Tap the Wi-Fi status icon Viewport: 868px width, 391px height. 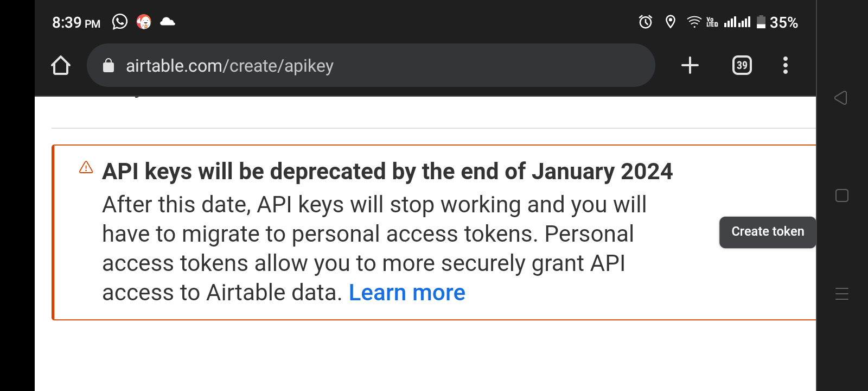pyautogui.click(x=694, y=22)
